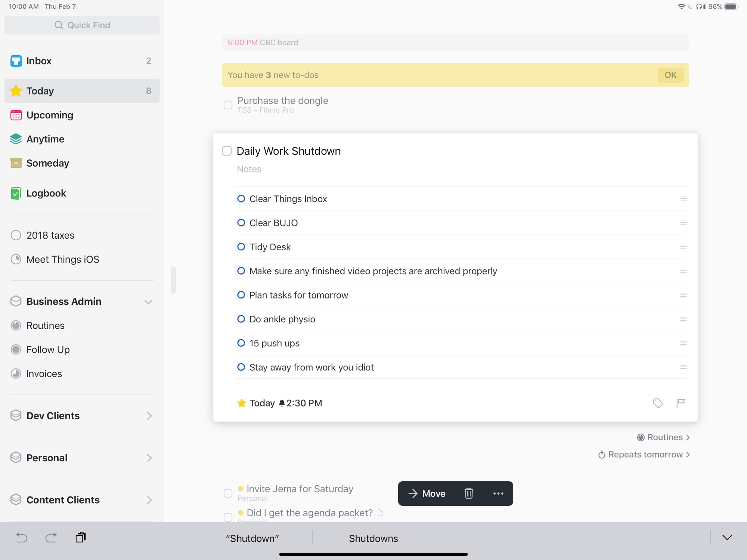747x560 pixels.
Task: Tick the Purchase the dongle checkbox
Action: (x=228, y=105)
